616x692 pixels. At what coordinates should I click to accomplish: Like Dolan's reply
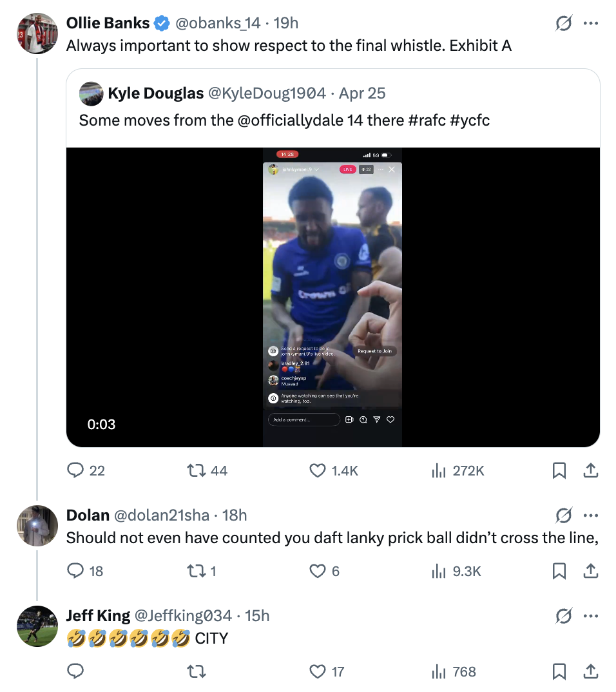(318, 571)
